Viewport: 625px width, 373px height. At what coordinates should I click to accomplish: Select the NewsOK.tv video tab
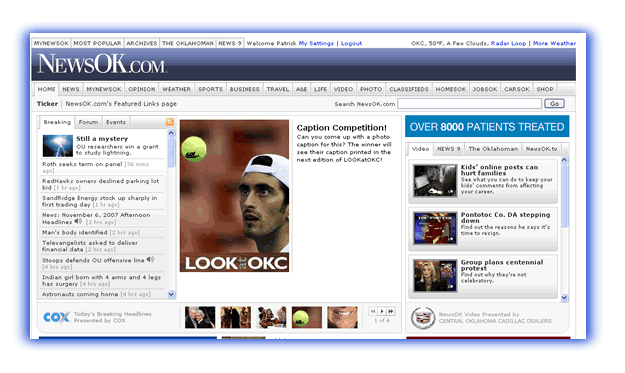541,149
